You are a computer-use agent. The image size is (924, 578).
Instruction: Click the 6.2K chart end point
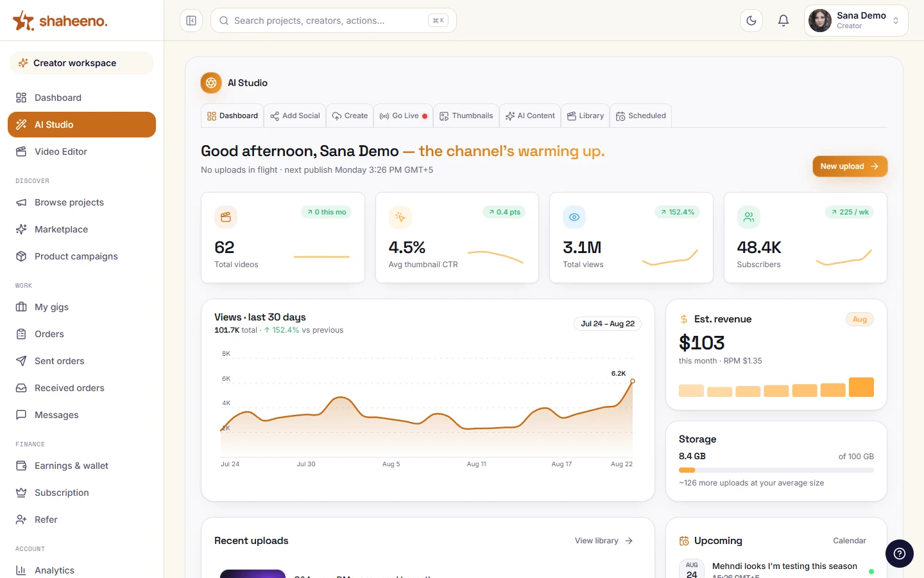pos(633,381)
